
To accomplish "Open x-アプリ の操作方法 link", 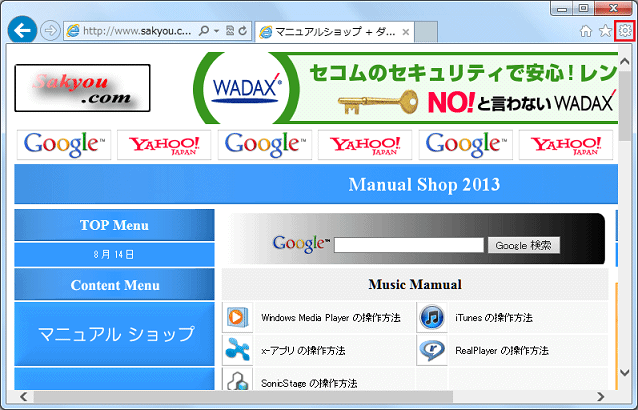I will coord(303,350).
